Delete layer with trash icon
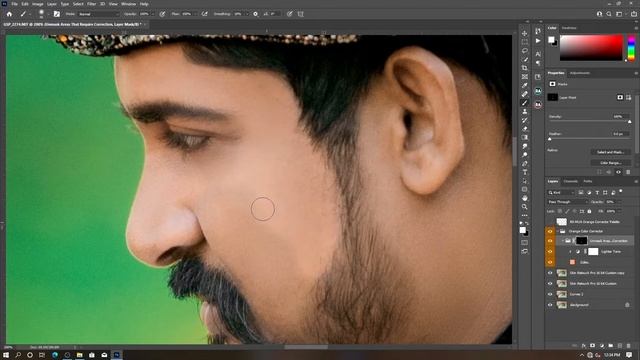The width and height of the screenshot is (640, 360). click(629, 346)
